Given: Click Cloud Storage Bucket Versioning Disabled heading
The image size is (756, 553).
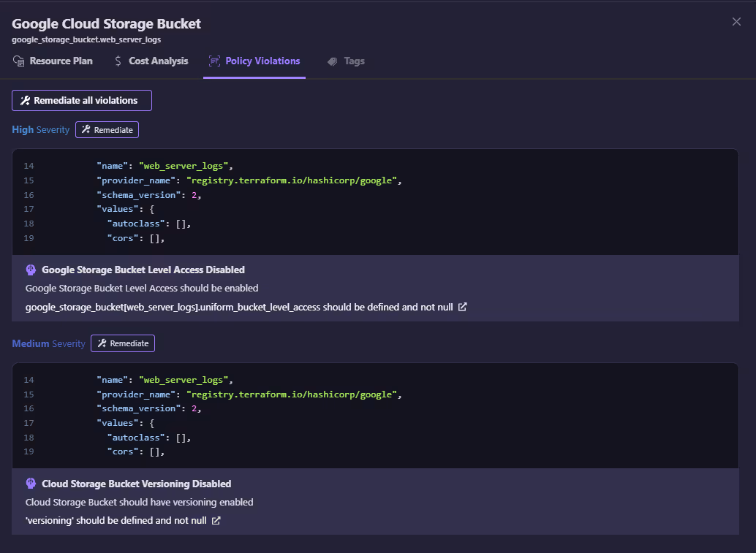Looking at the screenshot, I should pyautogui.click(x=137, y=484).
